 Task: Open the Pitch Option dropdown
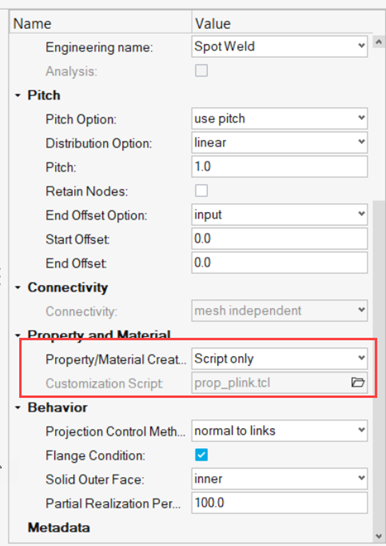click(x=279, y=119)
